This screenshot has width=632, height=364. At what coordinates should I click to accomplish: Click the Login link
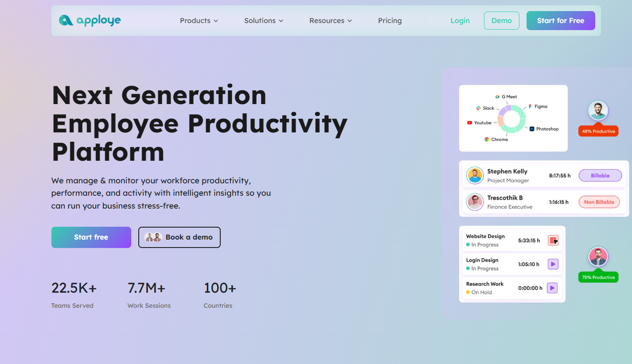pos(460,21)
